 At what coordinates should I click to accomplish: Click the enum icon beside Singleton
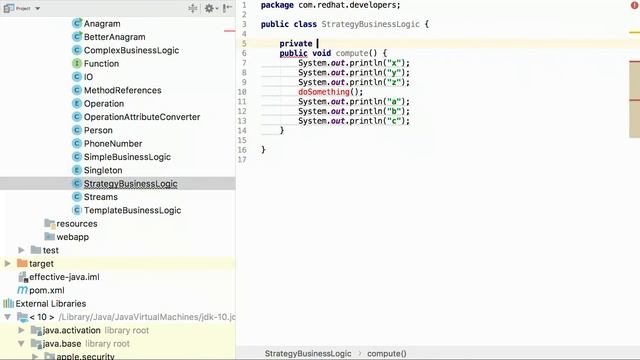[77, 170]
